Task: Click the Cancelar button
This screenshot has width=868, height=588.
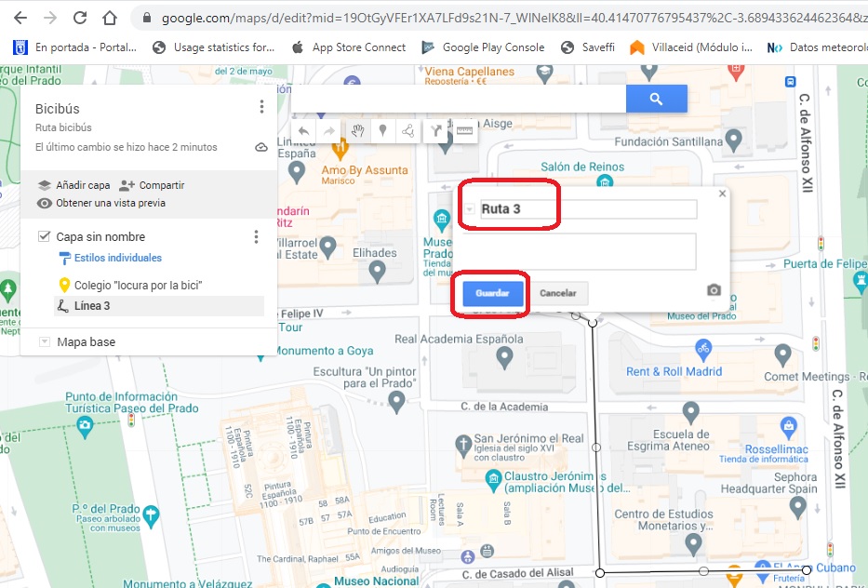Action: click(558, 293)
